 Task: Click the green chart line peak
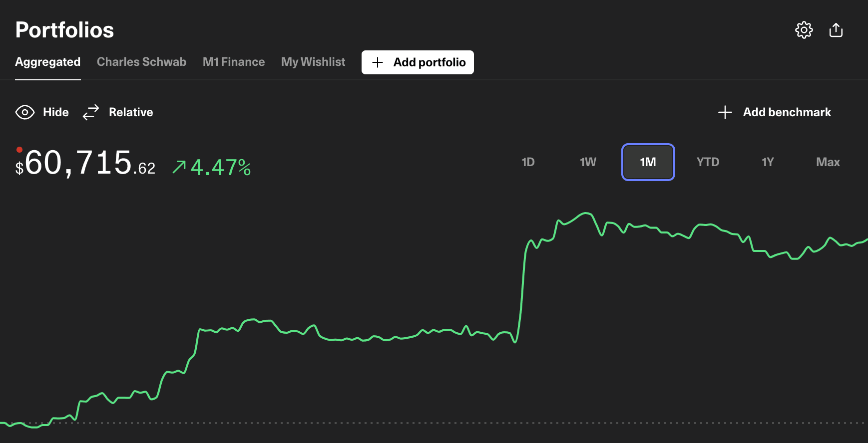586,214
